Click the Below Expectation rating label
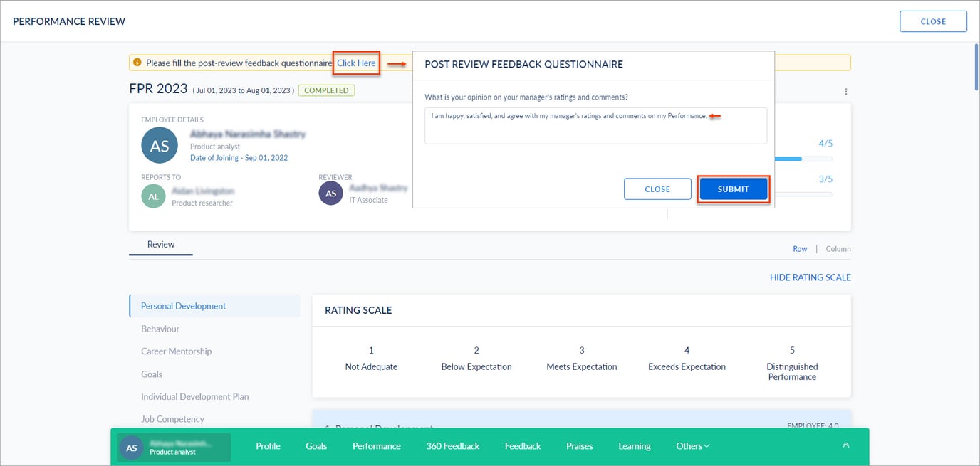 pyautogui.click(x=476, y=367)
